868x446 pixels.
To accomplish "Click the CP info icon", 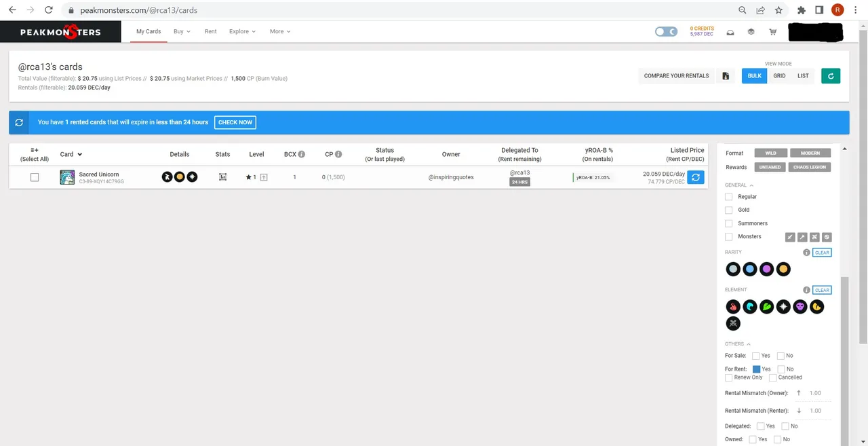I will pyautogui.click(x=338, y=154).
